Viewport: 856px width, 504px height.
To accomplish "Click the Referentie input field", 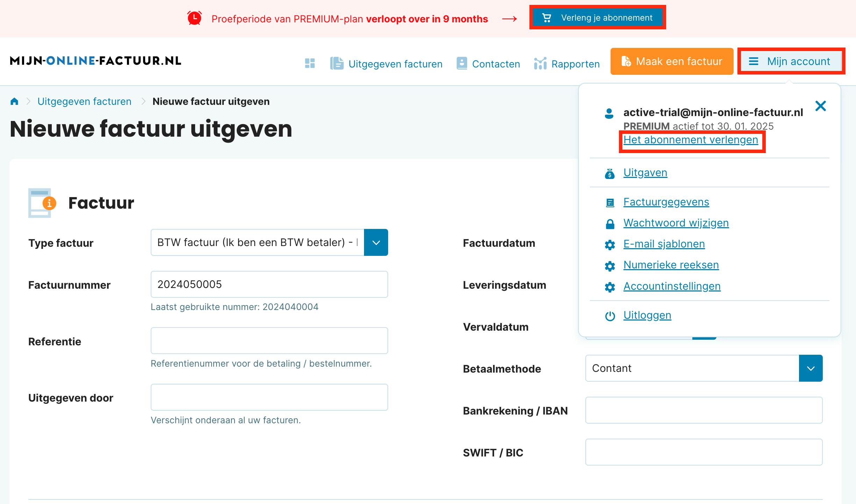I will point(269,340).
